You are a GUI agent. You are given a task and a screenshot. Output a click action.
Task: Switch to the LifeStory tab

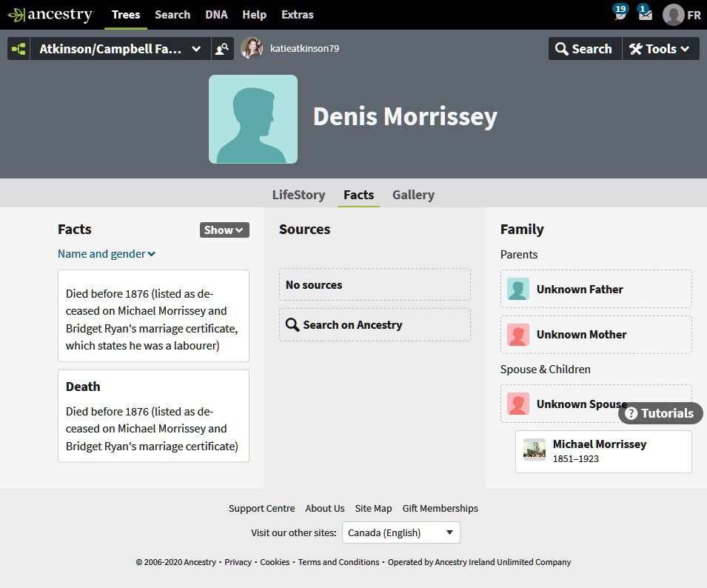pyautogui.click(x=298, y=195)
